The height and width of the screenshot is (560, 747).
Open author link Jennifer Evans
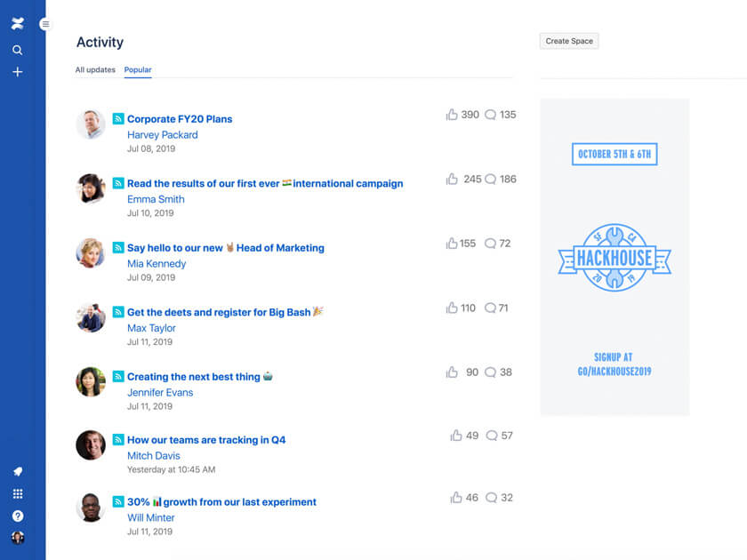point(160,392)
